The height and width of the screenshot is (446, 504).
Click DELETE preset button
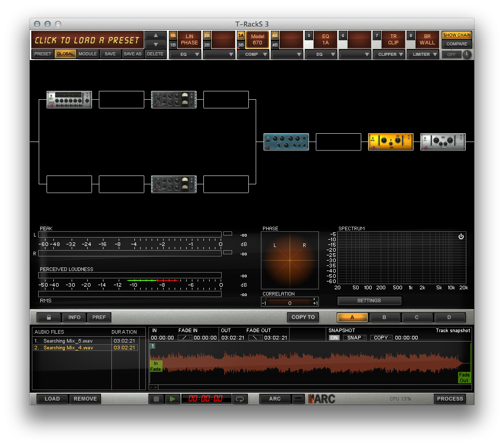pos(155,54)
